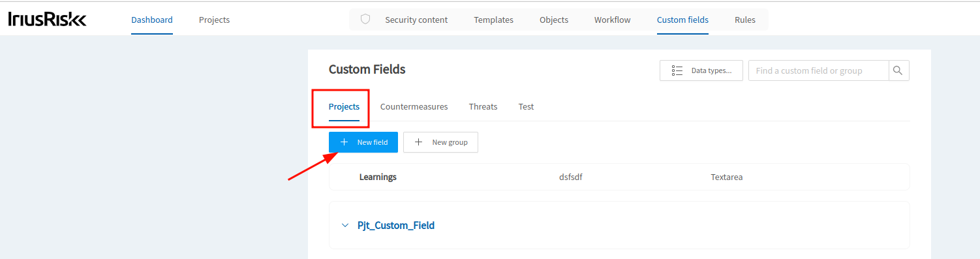Open the Dashboard tab
Screen dimensions: 980x259
pos(152,20)
